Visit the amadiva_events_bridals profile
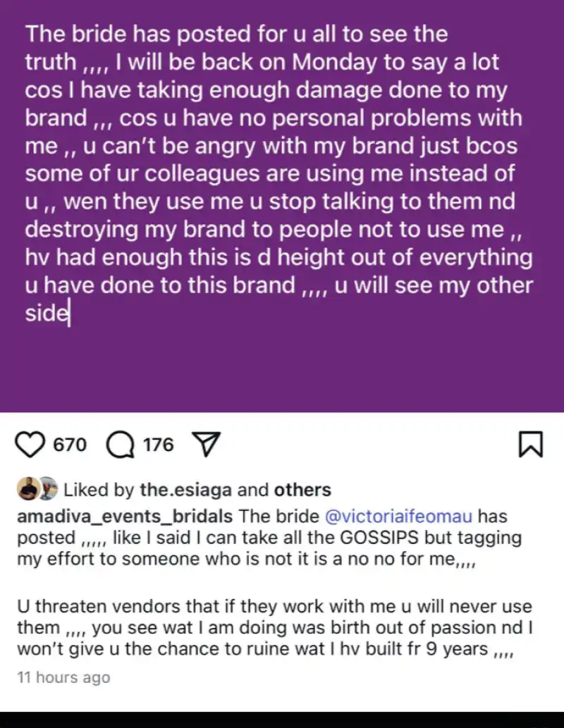Viewport: 564px width, 728px height. (124, 517)
